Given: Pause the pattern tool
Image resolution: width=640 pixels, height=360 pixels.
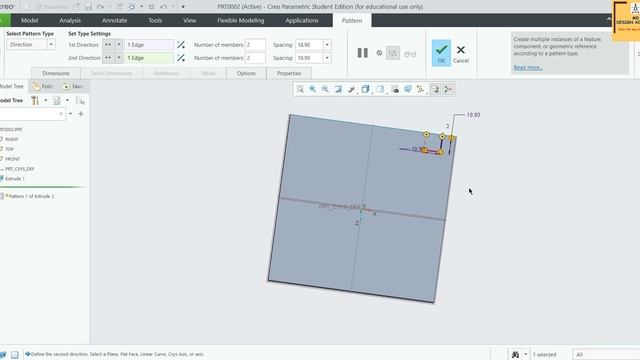Looking at the screenshot, I should point(362,53).
